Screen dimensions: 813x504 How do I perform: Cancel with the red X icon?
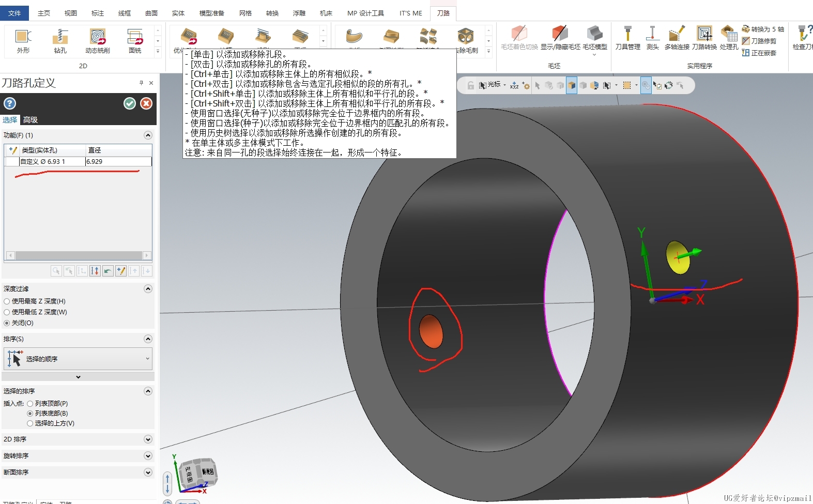click(x=146, y=103)
